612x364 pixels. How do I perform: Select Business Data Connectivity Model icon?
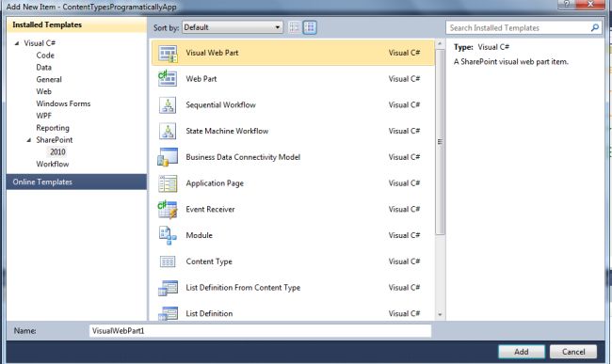(168, 157)
